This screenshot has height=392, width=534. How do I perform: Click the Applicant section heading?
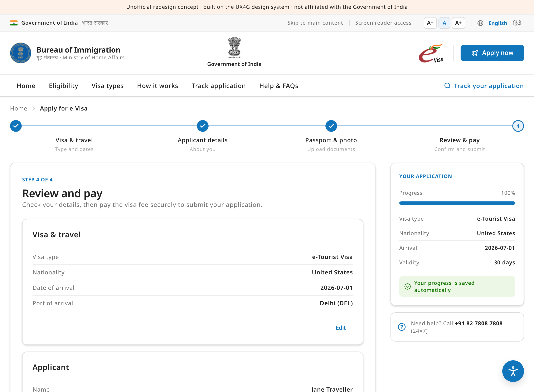(51, 367)
